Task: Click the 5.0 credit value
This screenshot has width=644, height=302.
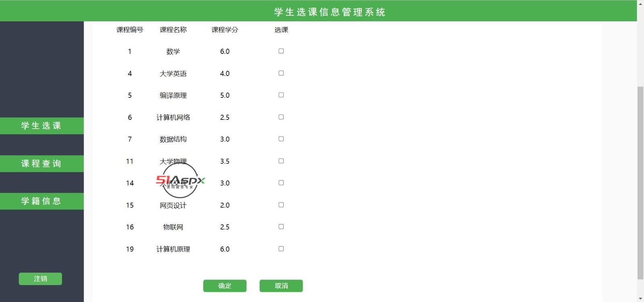Action: click(x=225, y=95)
